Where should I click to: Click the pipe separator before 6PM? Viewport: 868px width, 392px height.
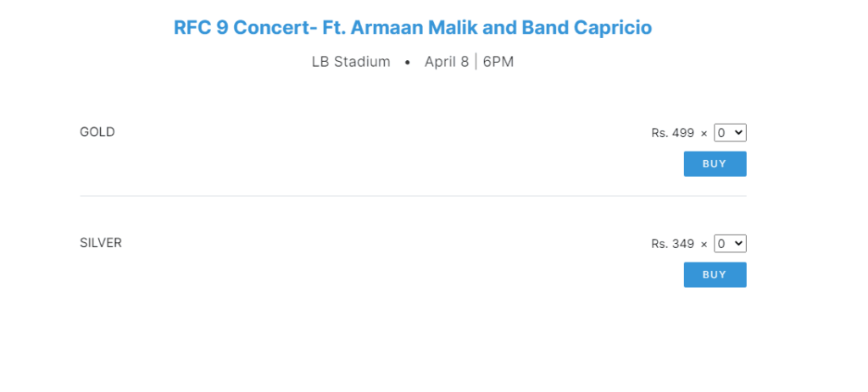(x=476, y=62)
